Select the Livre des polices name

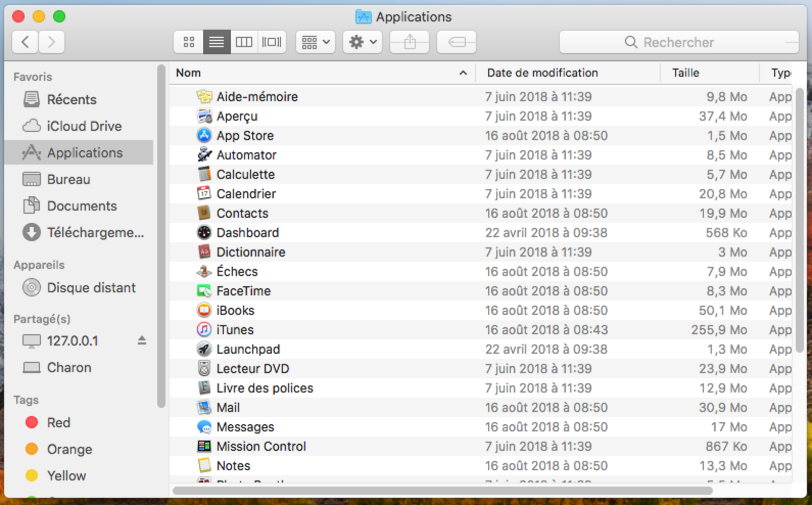click(x=265, y=388)
